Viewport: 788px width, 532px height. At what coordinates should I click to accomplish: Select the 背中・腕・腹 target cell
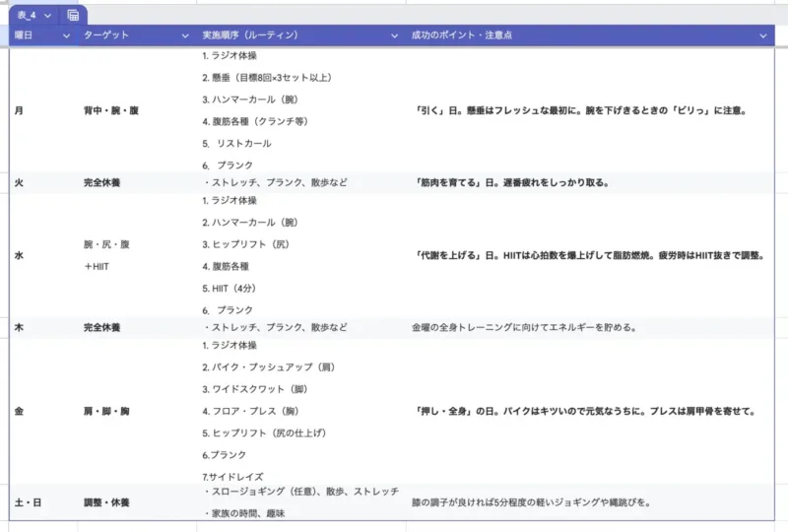pyautogui.click(x=111, y=111)
